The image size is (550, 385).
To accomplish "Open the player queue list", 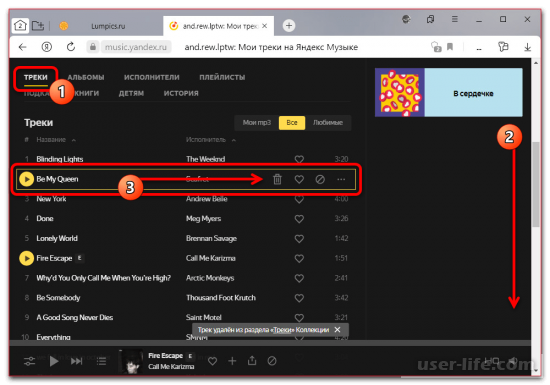I will click(101, 361).
